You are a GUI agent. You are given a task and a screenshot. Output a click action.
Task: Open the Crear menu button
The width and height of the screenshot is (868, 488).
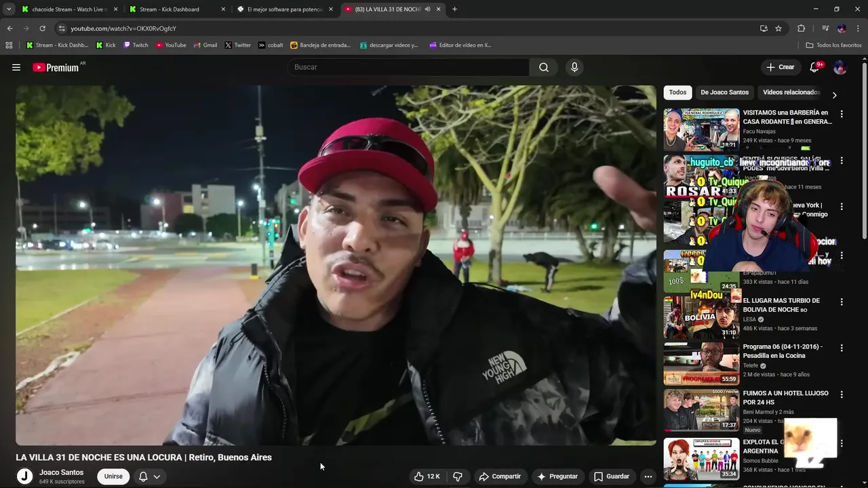click(781, 67)
